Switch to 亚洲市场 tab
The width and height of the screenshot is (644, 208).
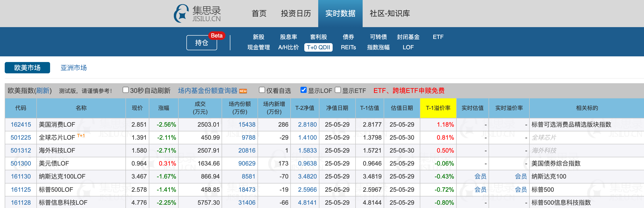tap(73, 68)
